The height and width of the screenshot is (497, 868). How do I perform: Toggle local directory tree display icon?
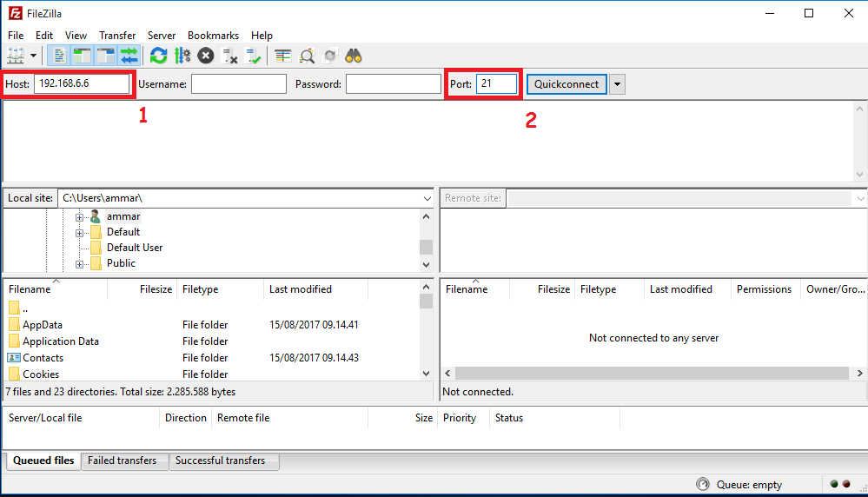pyautogui.click(x=82, y=56)
